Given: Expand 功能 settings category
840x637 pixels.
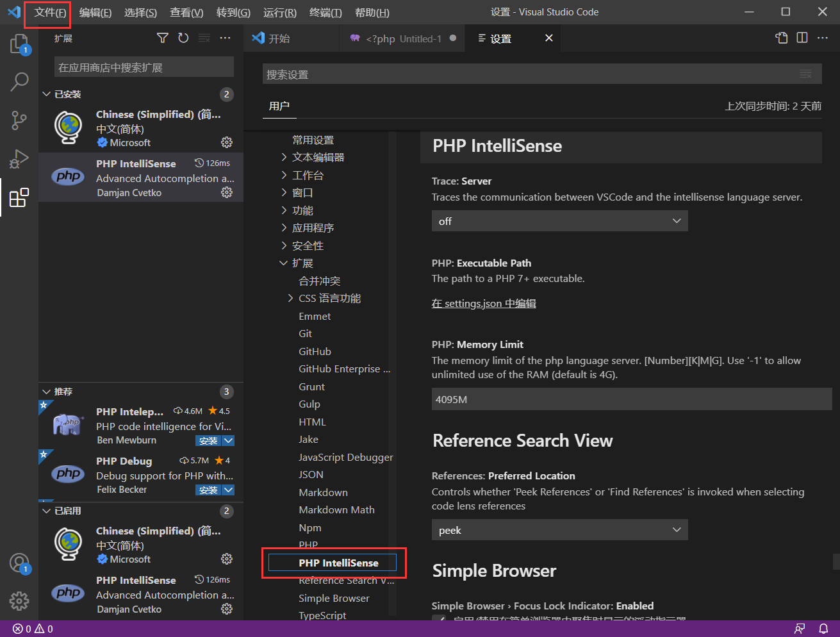Looking at the screenshot, I should coord(284,210).
